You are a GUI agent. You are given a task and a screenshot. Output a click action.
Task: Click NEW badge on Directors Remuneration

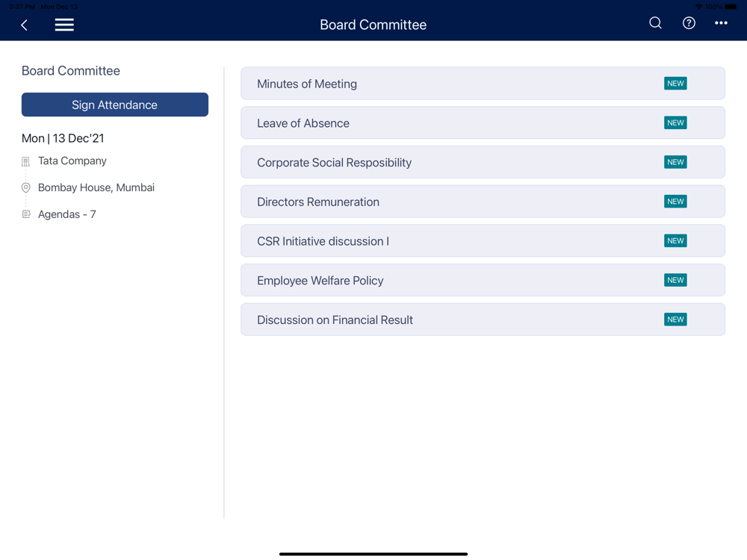(675, 202)
